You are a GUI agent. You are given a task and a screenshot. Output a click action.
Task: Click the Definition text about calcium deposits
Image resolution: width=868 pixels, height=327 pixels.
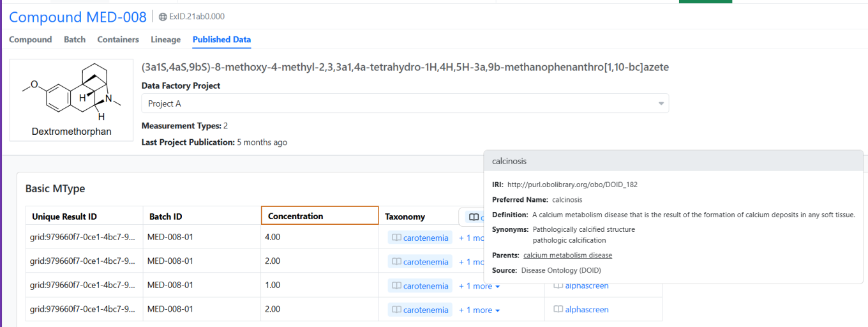pos(693,215)
